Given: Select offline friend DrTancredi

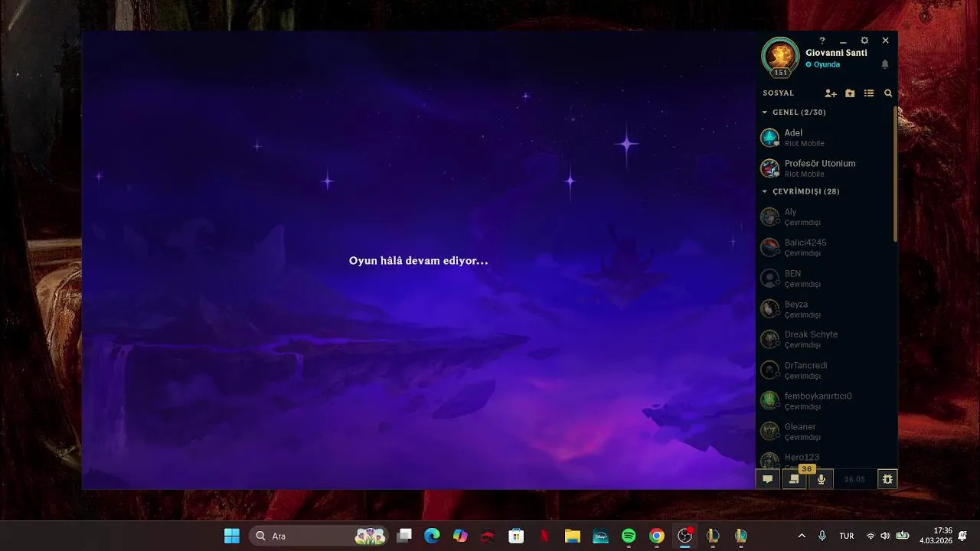Looking at the screenshot, I should 825,370.
